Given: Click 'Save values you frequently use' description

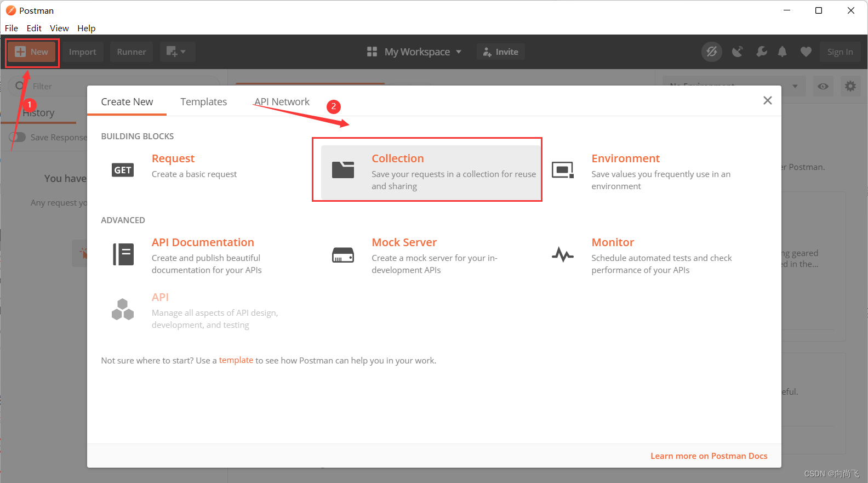Looking at the screenshot, I should [661, 180].
